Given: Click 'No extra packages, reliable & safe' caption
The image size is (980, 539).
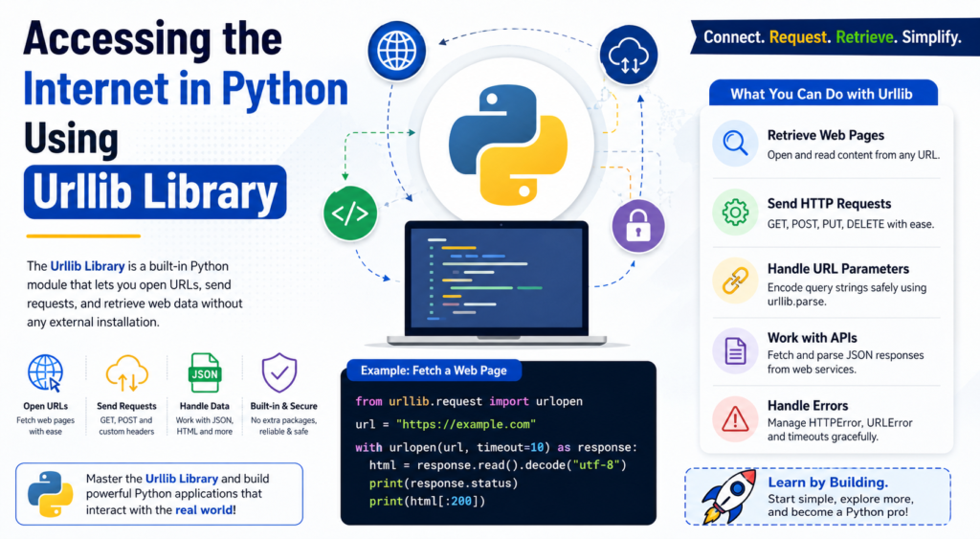Looking at the screenshot, I should tap(283, 426).
